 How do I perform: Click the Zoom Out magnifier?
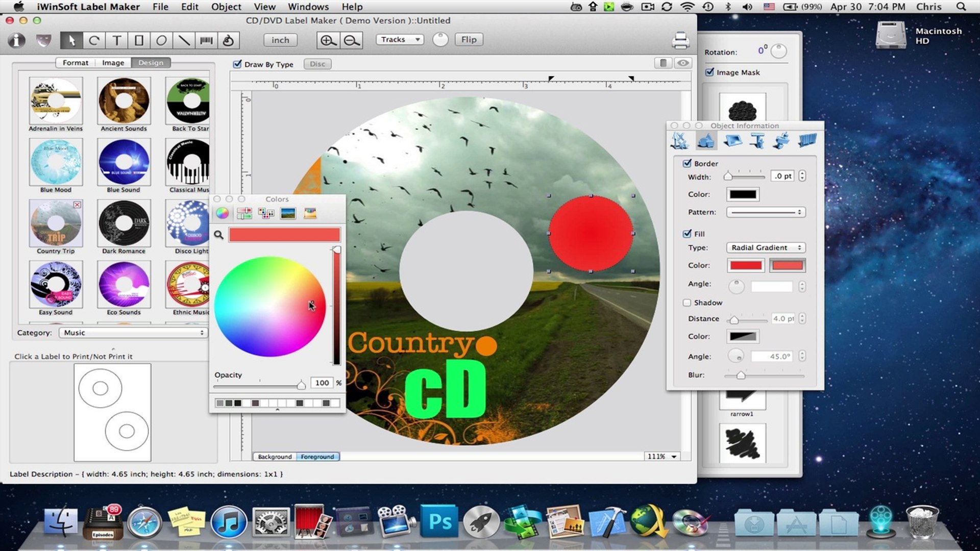tap(351, 40)
